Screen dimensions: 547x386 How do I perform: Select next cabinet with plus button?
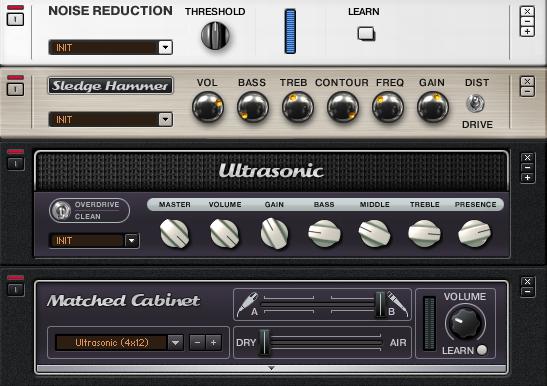(x=213, y=343)
